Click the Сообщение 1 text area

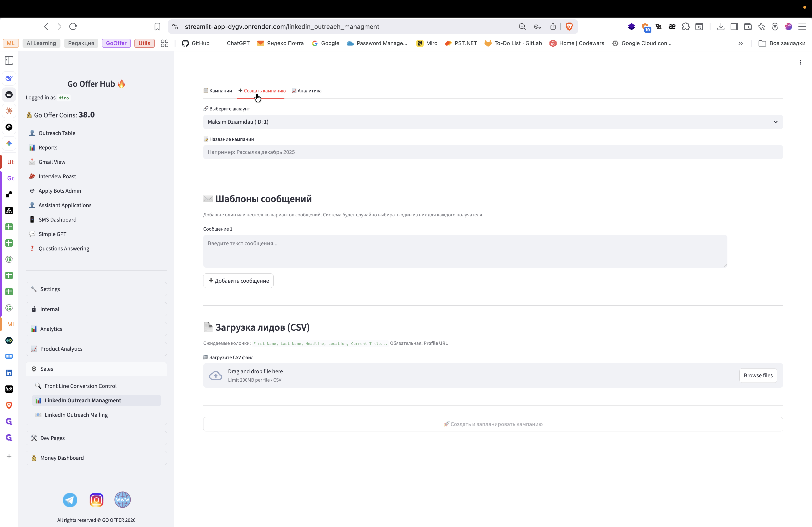point(465,251)
